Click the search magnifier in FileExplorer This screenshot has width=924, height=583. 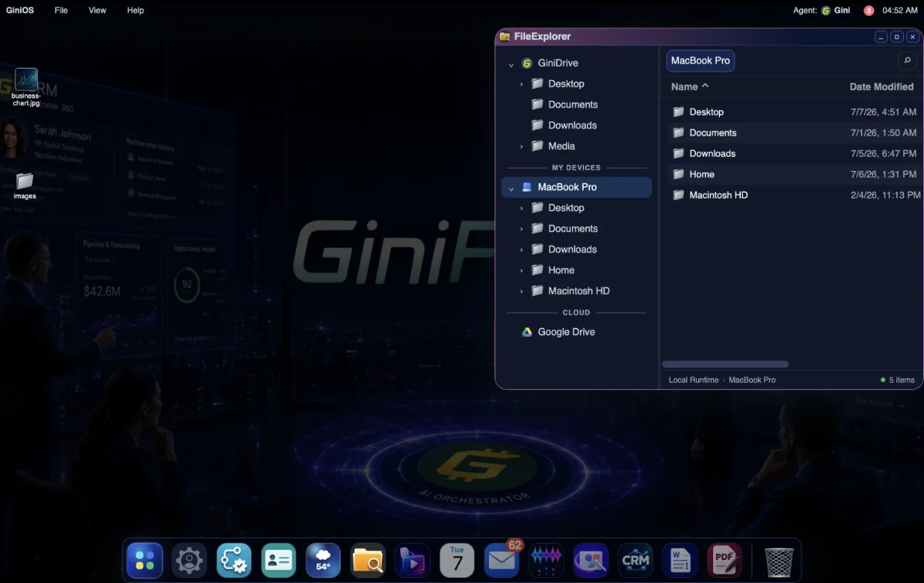point(907,60)
